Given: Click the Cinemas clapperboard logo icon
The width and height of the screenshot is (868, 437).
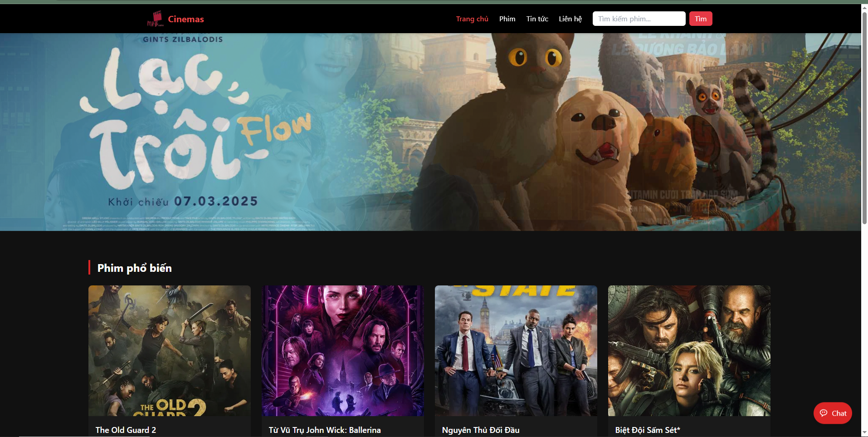Looking at the screenshot, I should [155, 19].
